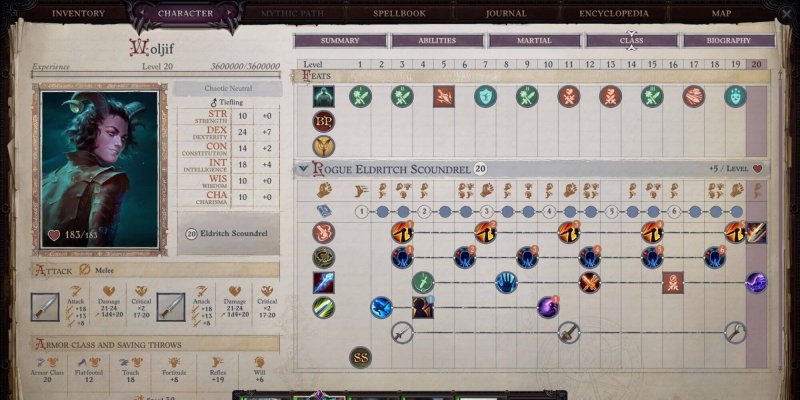Click the hooded figure feats row icon
This screenshot has width=800, height=400.
click(323, 96)
